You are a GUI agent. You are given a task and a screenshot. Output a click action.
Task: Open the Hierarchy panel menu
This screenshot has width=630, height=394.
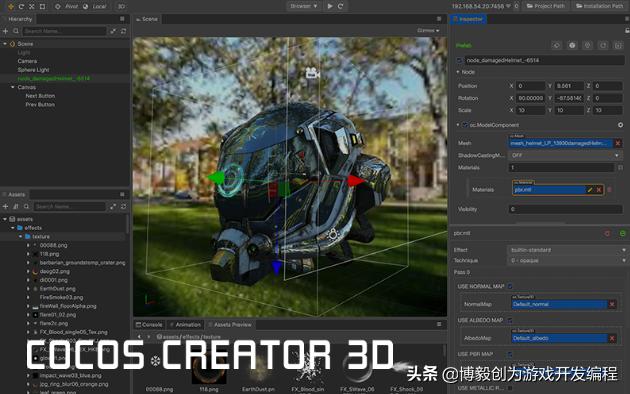click(122, 19)
